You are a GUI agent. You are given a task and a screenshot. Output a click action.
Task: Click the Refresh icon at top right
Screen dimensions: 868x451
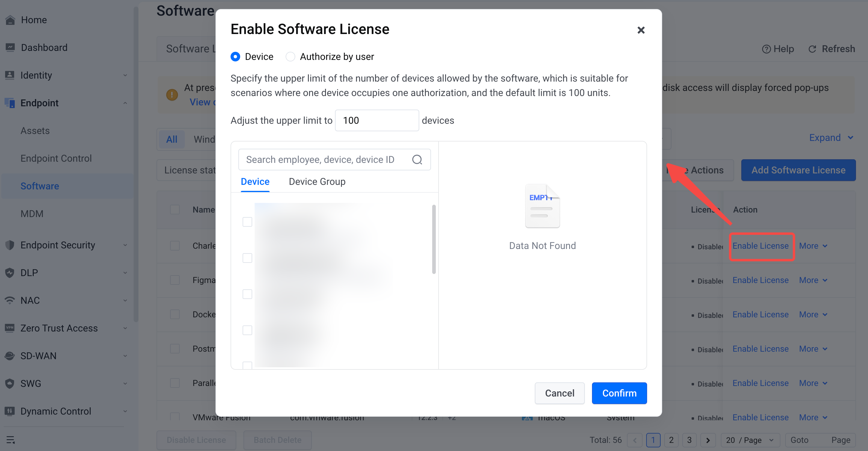tap(812, 49)
